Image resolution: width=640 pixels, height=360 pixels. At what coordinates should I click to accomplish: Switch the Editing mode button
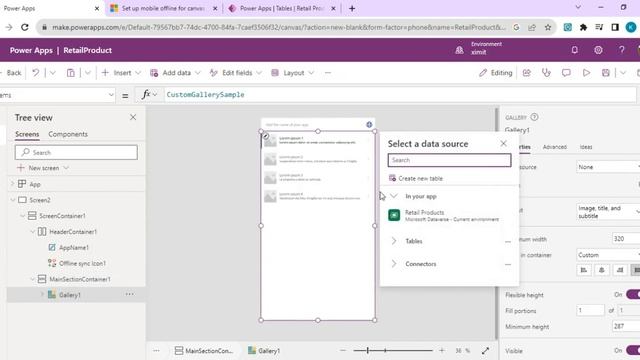(x=496, y=73)
